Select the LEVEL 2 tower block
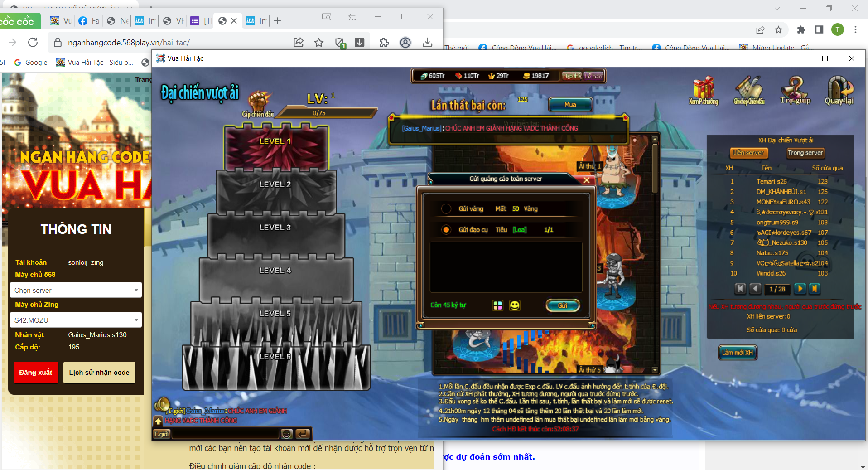This screenshot has width=868, height=470. 276,191
